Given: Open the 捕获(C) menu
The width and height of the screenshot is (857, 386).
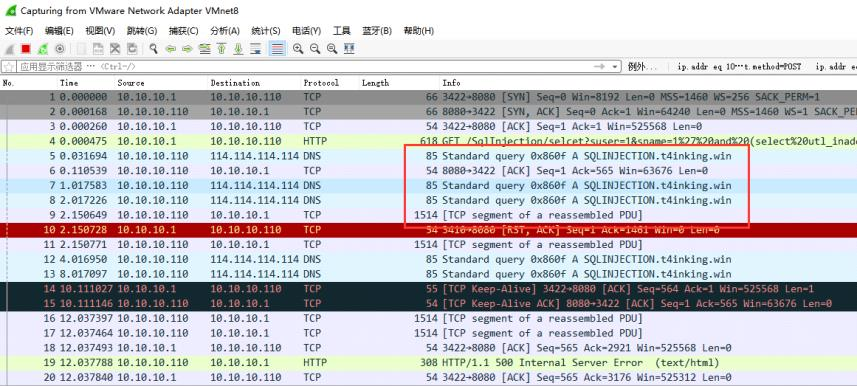Looking at the screenshot, I should tap(184, 31).
